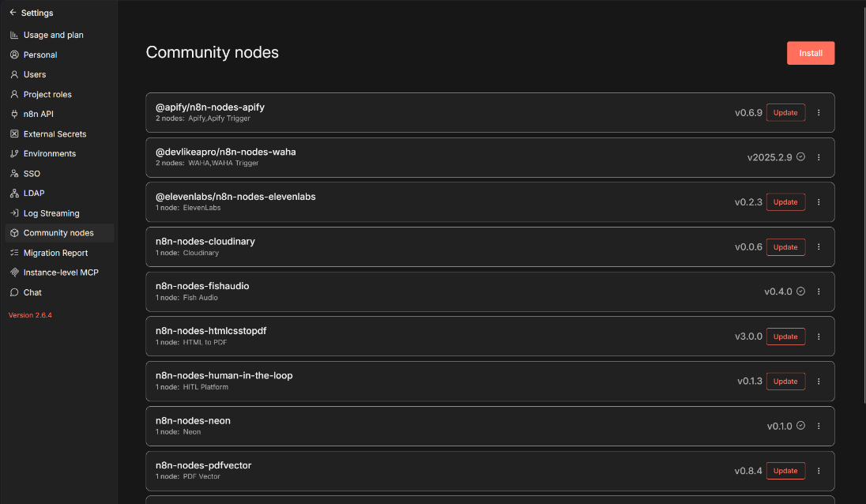Open Instance-level MCP settings
The height and width of the screenshot is (504, 866).
59,273
